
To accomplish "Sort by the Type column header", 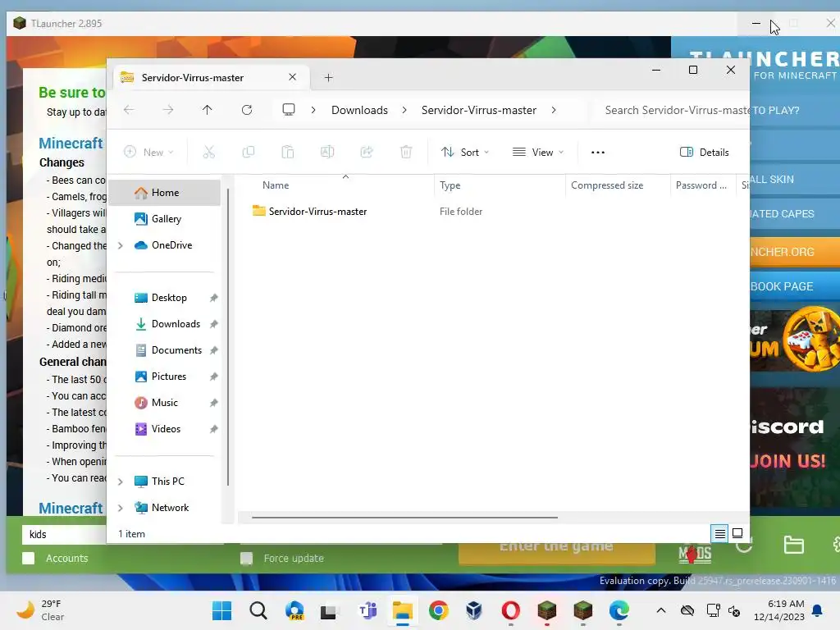I will [500, 185].
